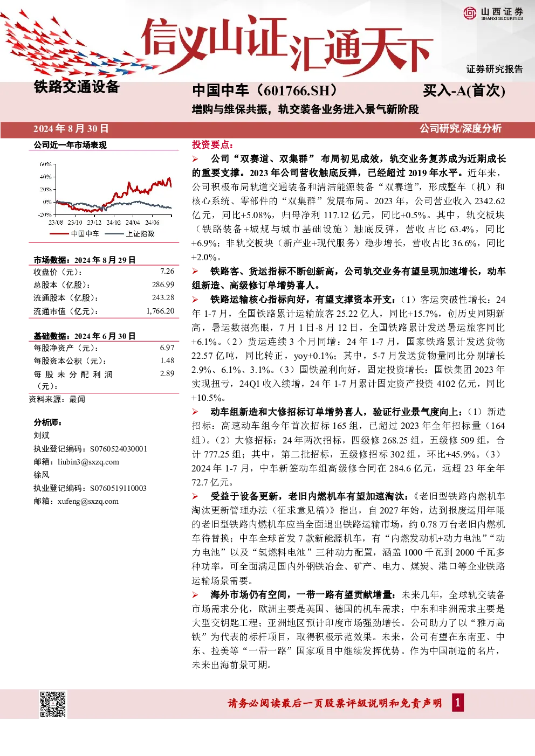Click the heading 公司近一年市场表现
535x756 pixels.
[x=70, y=145]
